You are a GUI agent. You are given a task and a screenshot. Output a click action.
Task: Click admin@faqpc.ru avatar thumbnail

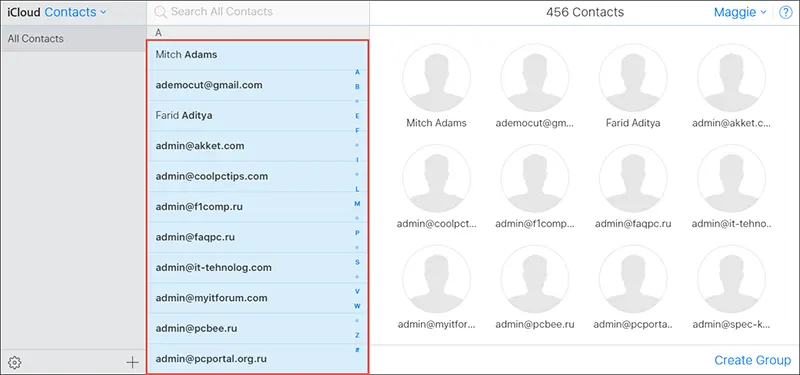[633, 179]
